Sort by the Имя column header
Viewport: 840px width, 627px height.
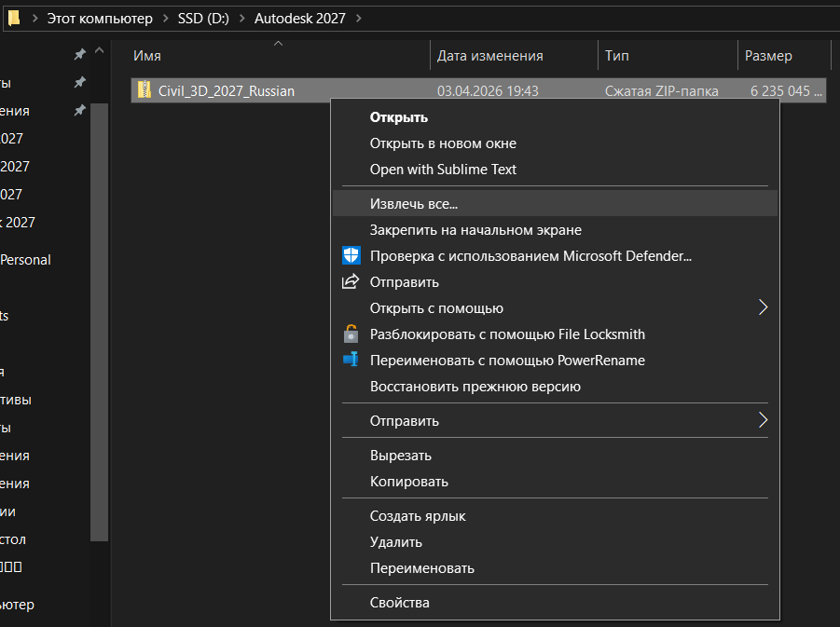pyautogui.click(x=146, y=56)
